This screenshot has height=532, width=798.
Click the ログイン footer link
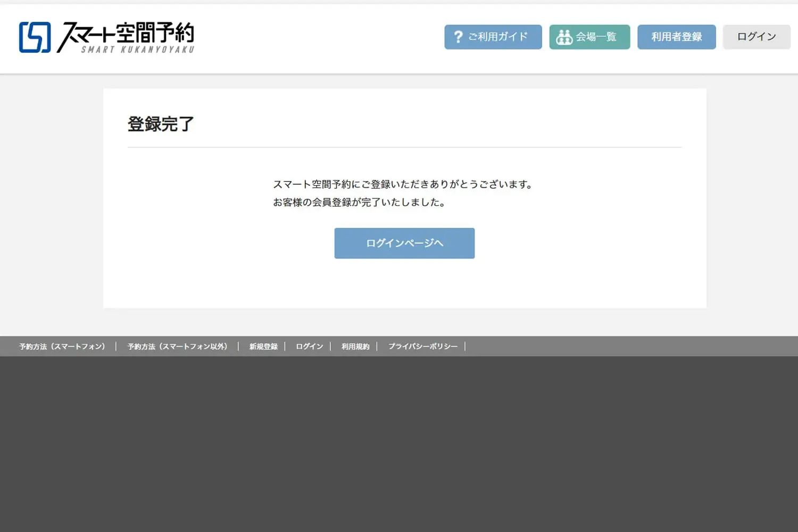310,346
